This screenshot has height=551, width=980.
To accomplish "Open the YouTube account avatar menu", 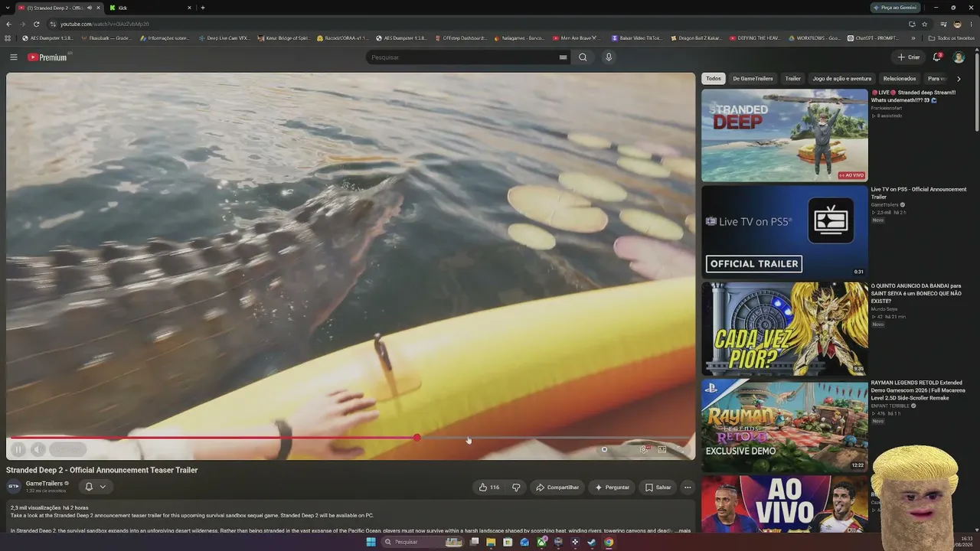I will coord(959,57).
